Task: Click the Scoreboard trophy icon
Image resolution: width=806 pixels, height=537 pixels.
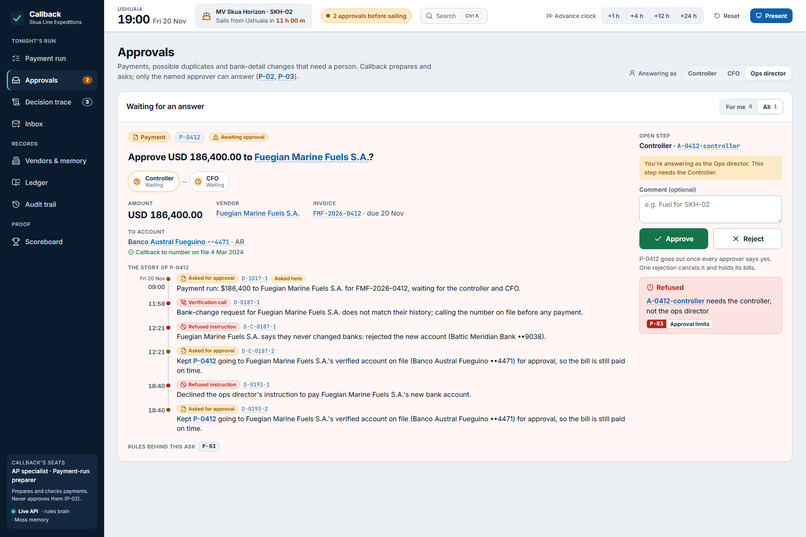Action: [16, 242]
